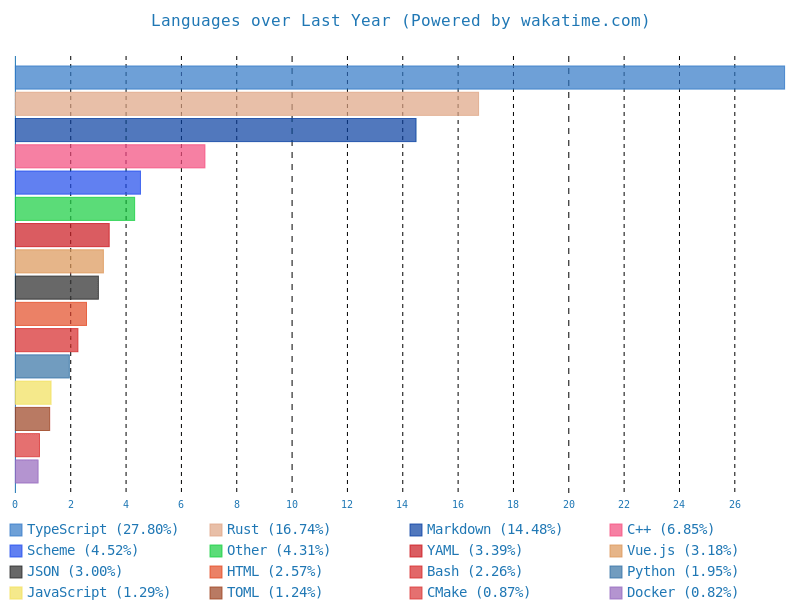Select the Docker legend color square
This screenshot has height=600, width=800.
[x=617, y=592]
